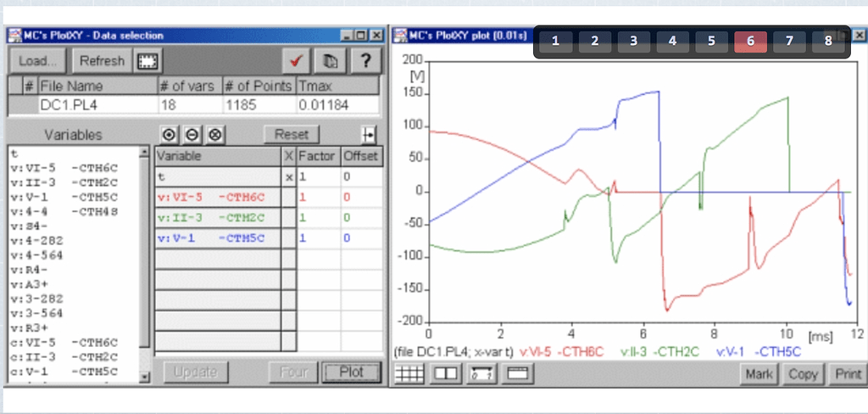
Task: Click the two-pane icon below the plot
Action: (x=446, y=372)
